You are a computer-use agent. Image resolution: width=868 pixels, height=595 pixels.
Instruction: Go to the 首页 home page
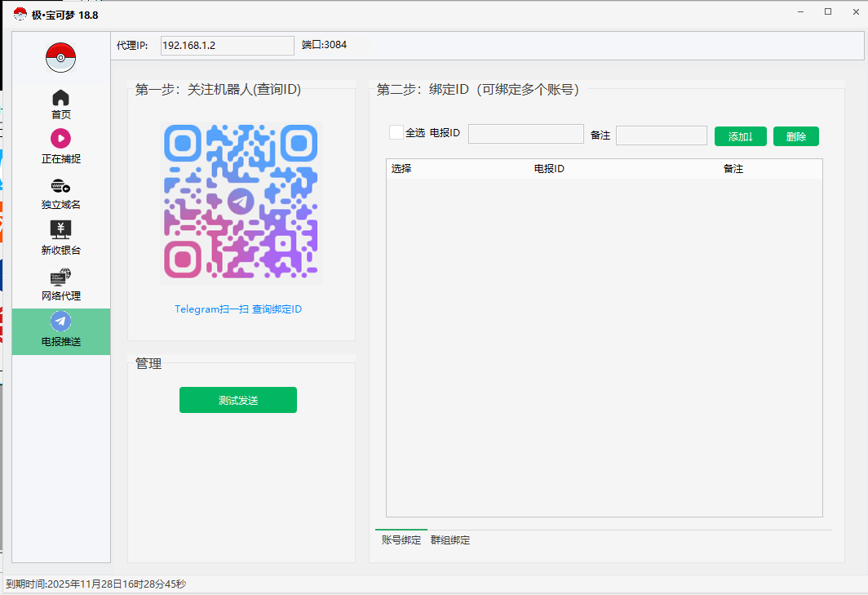pyautogui.click(x=61, y=104)
